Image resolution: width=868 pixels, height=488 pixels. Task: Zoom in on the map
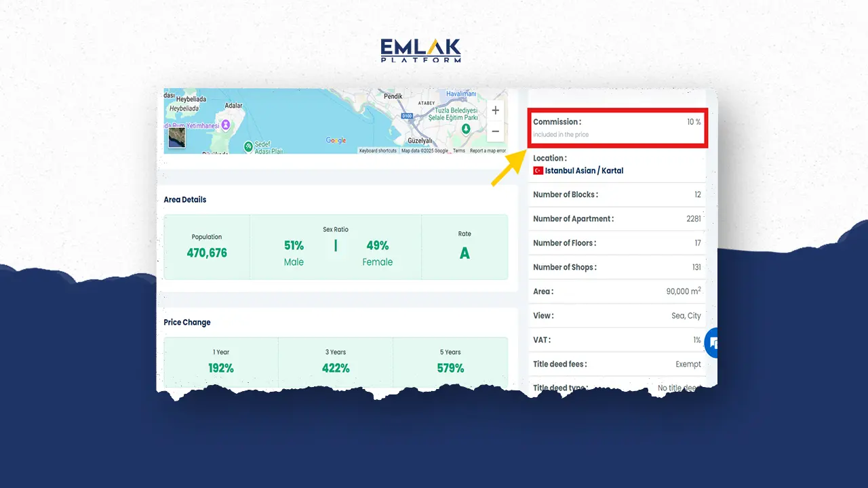click(x=496, y=110)
